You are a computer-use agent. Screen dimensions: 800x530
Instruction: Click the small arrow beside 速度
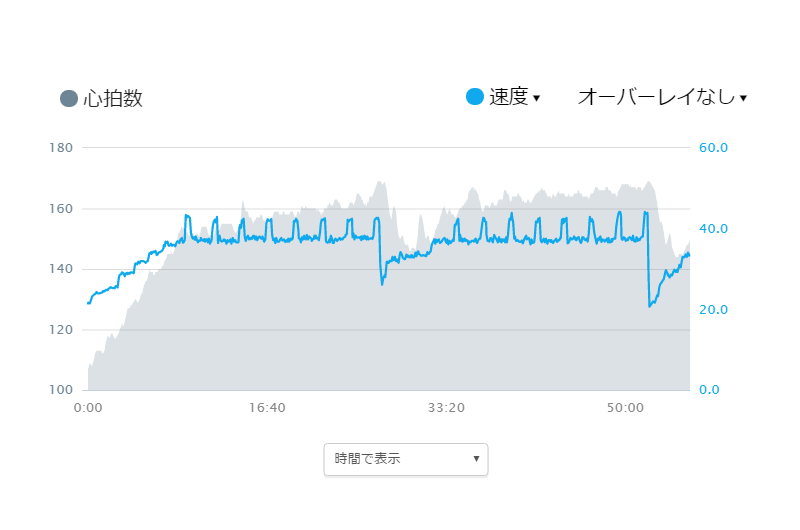(x=536, y=98)
